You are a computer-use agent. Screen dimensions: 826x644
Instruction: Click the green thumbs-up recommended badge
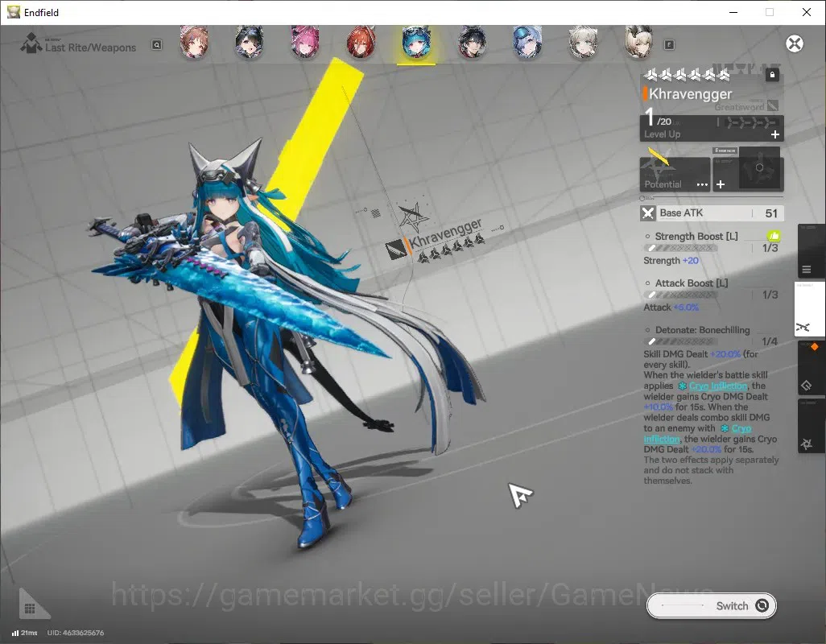774,237
